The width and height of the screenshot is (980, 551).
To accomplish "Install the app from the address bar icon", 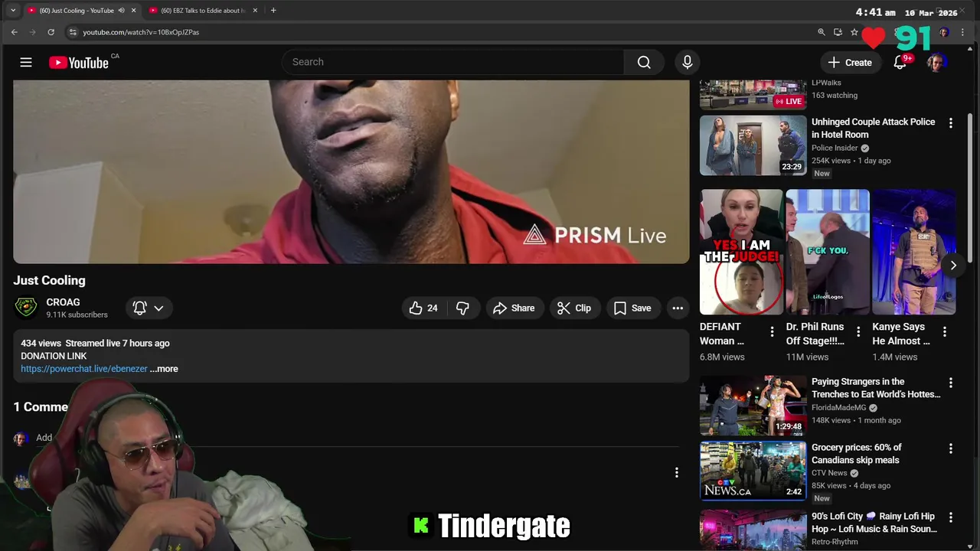I will 838,32.
